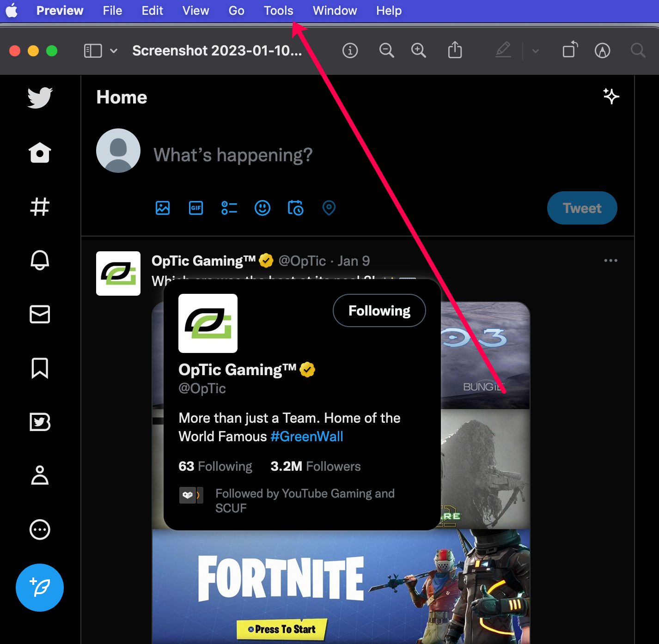Expand the sidebar view options chevron

tap(114, 51)
